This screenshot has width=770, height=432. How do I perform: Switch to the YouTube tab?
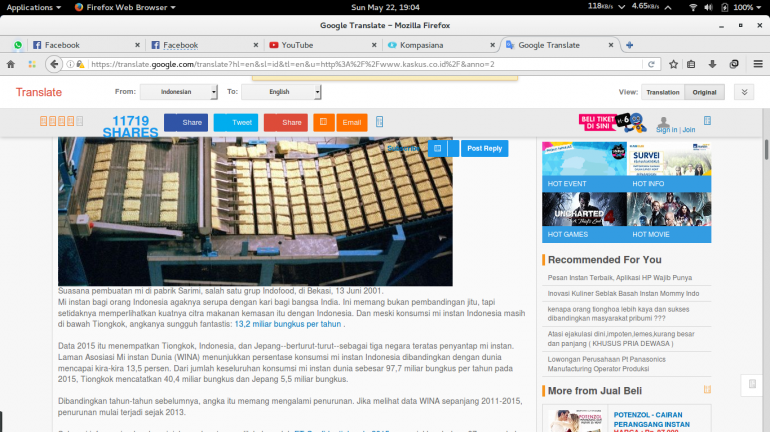pyautogui.click(x=323, y=45)
